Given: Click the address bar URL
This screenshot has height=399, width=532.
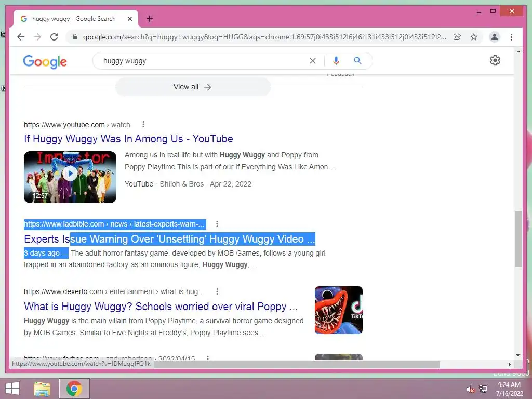Looking at the screenshot, I should (264, 37).
